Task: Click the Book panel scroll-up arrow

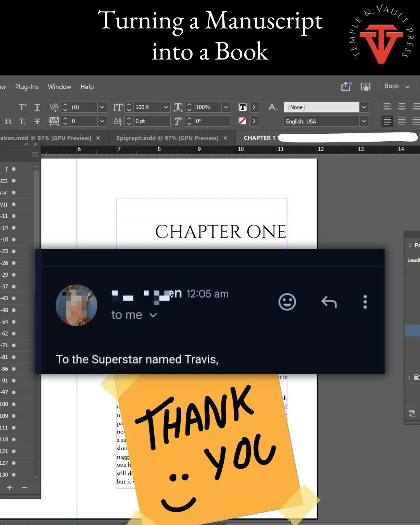Action: pyautogui.click(x=36, y=166)
